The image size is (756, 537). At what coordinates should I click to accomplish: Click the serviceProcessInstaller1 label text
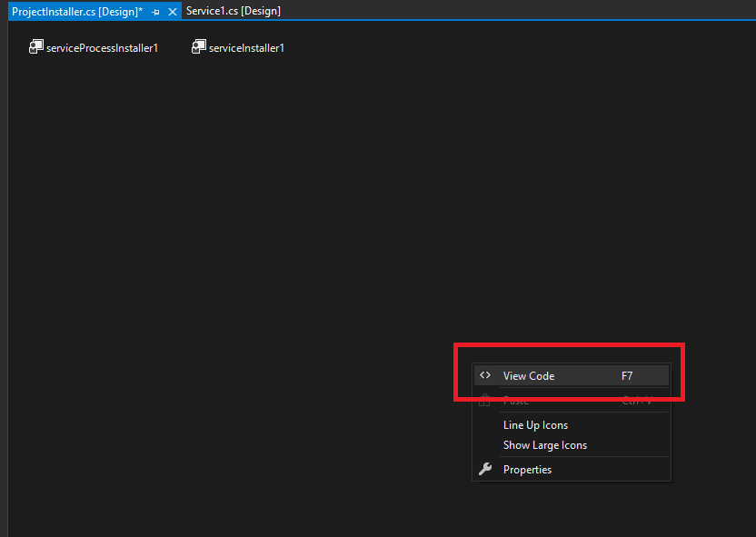click(x=102, y=47)
